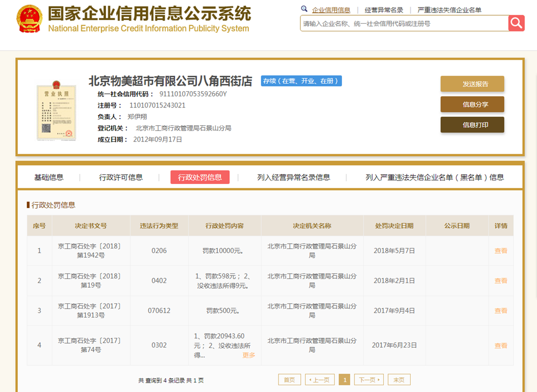Open the 行政许可信息 tab

coord(121,177)
